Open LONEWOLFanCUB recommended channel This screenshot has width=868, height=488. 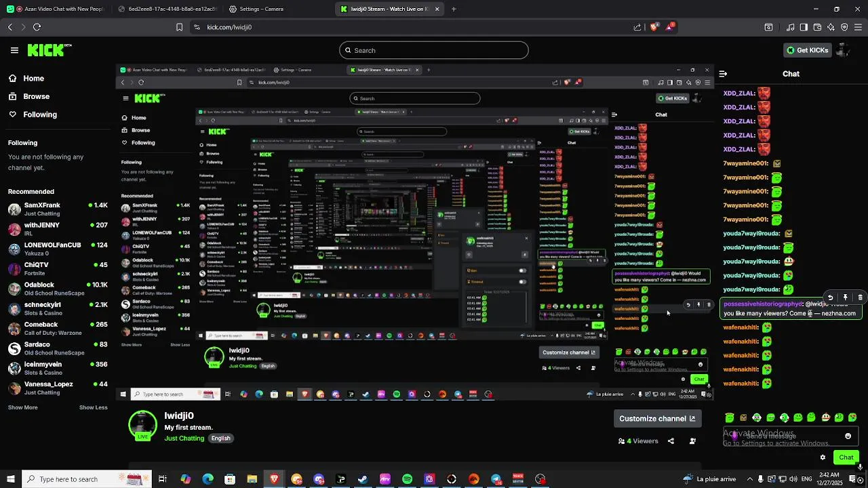pos(58,249)
